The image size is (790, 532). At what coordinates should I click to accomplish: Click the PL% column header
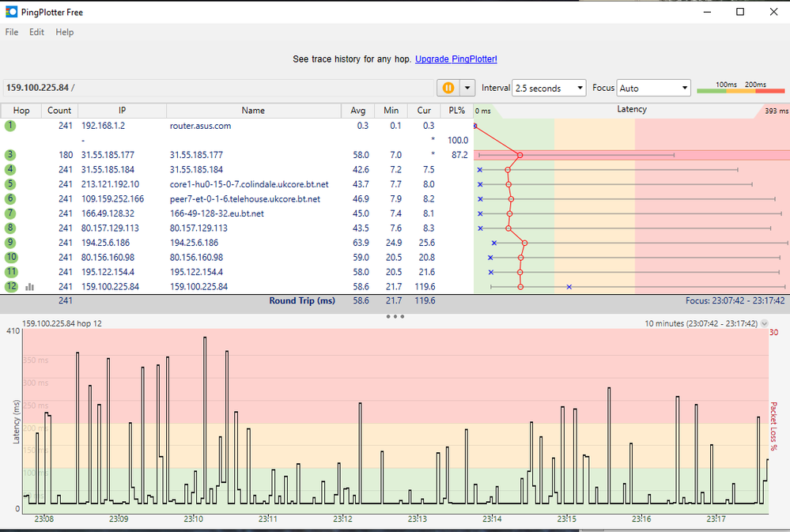pyautogui.click(x=456, y=111)
